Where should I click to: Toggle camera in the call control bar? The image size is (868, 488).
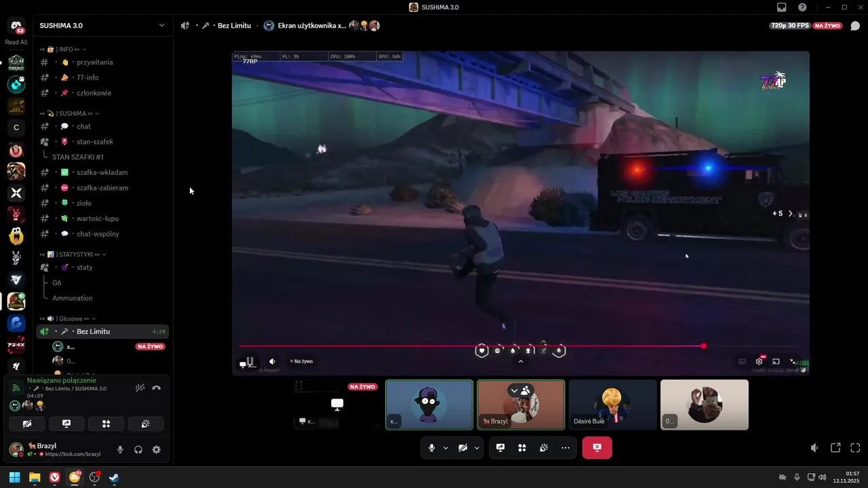coord(462,448)
